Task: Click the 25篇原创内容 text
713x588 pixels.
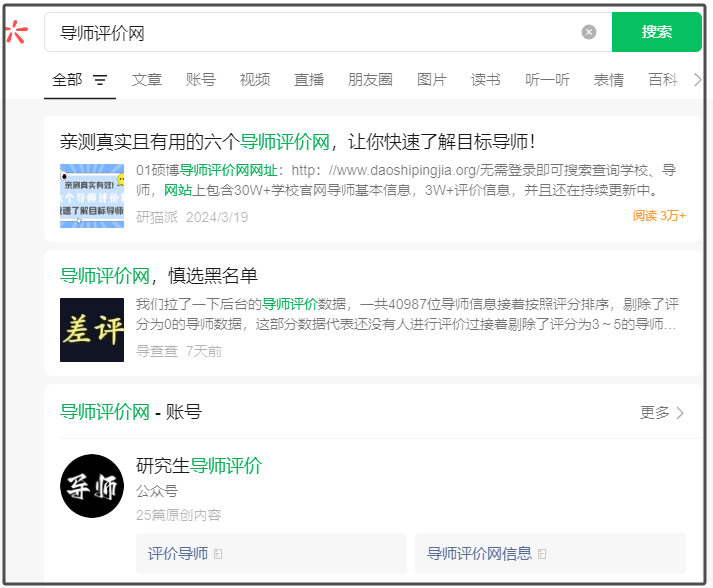Action: [x=179, y=515]
